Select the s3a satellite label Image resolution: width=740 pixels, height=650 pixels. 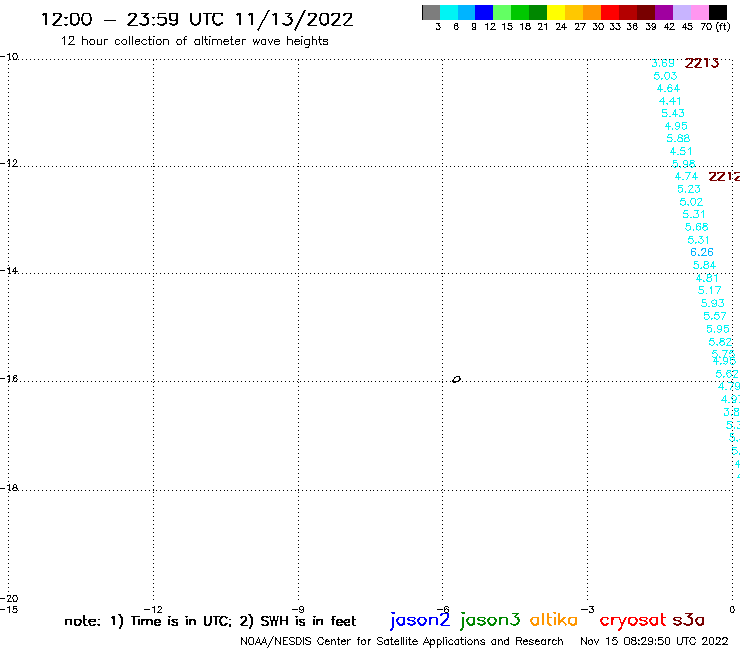688,620
